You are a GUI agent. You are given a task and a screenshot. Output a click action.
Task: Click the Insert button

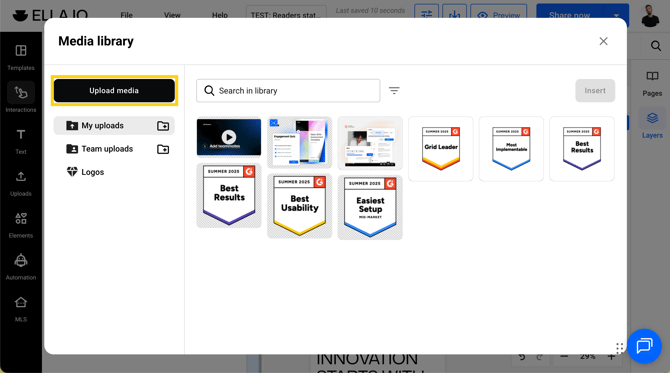[x=595, y=91]
